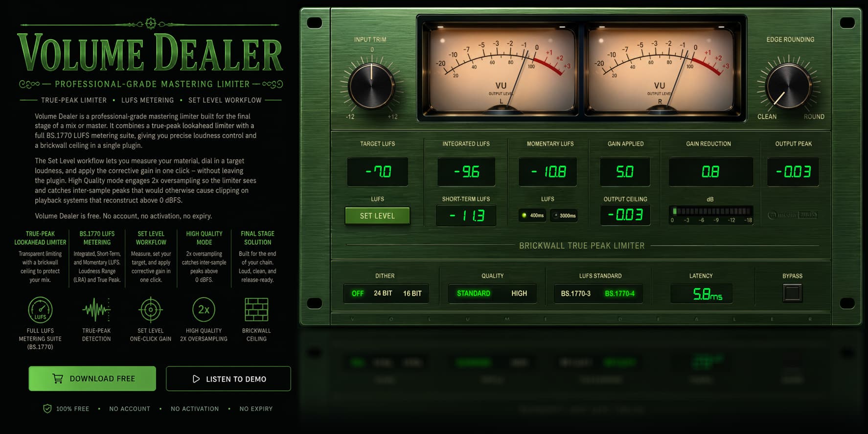Click the shield checkmark icon beside 100% Free

click(x=47, y=409)
